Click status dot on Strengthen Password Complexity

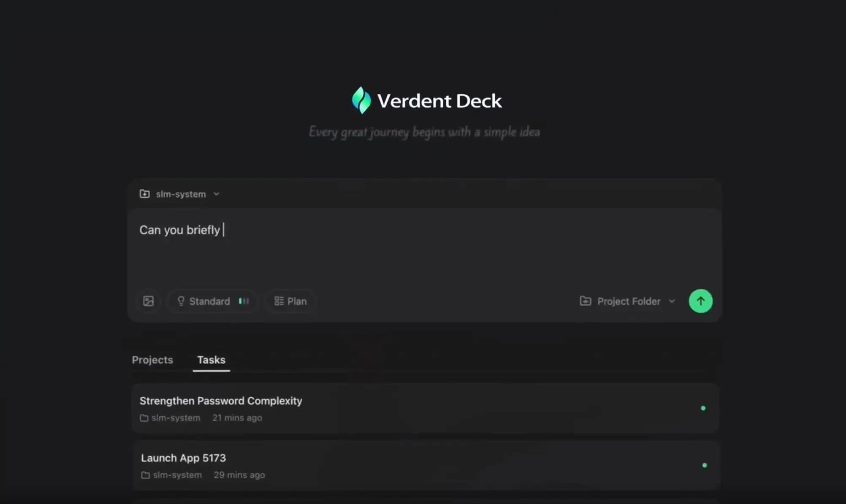tap(703, 408)
